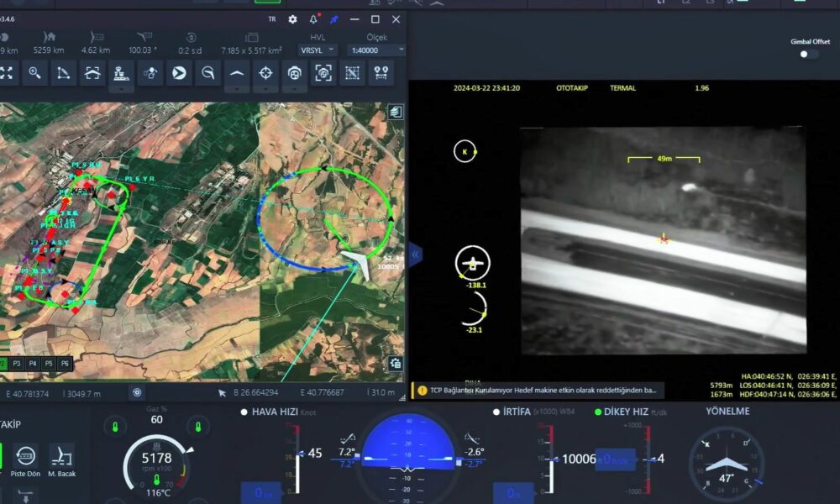840x504 pixels.
Task: Toggle the HAVA HIZI indicator dot
Action: (244, 412)
